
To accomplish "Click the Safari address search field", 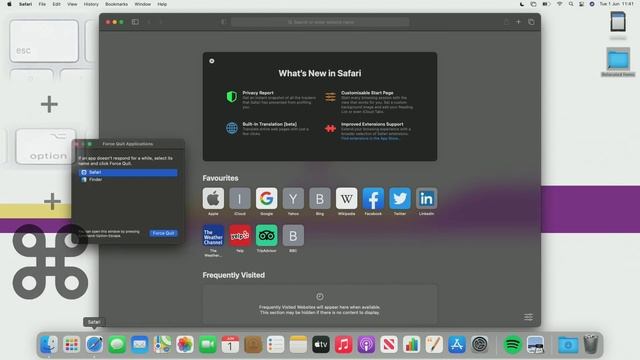I will [x=320, y=22].
